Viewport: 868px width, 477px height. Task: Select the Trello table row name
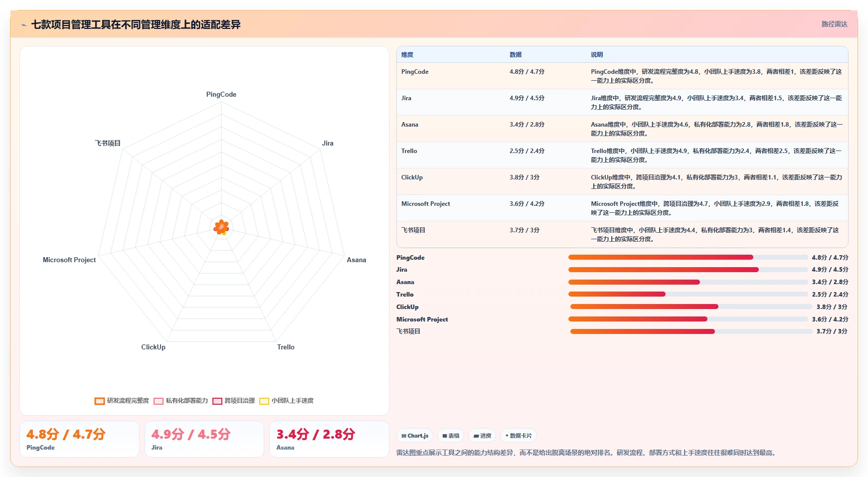click(x=409, y=151)
